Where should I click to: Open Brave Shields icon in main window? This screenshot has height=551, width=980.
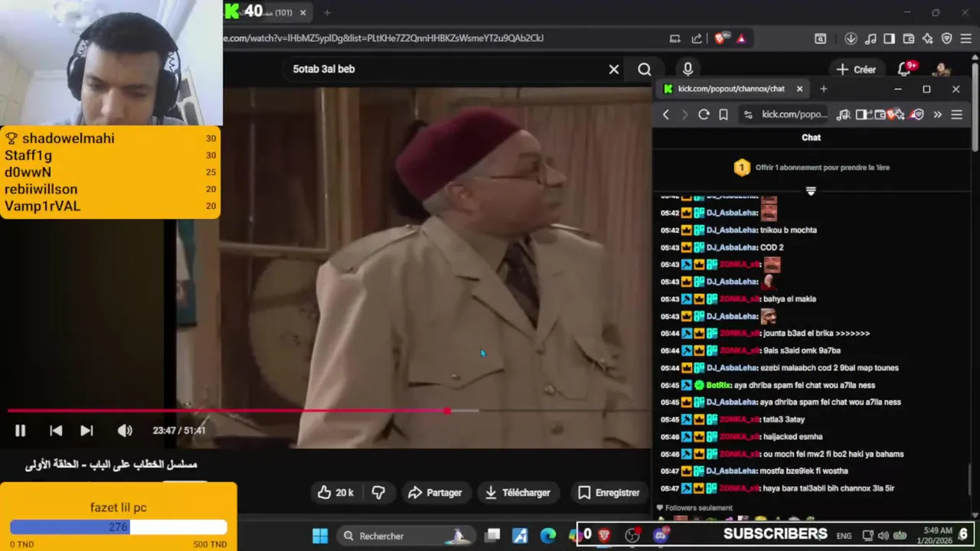(720, 38)
